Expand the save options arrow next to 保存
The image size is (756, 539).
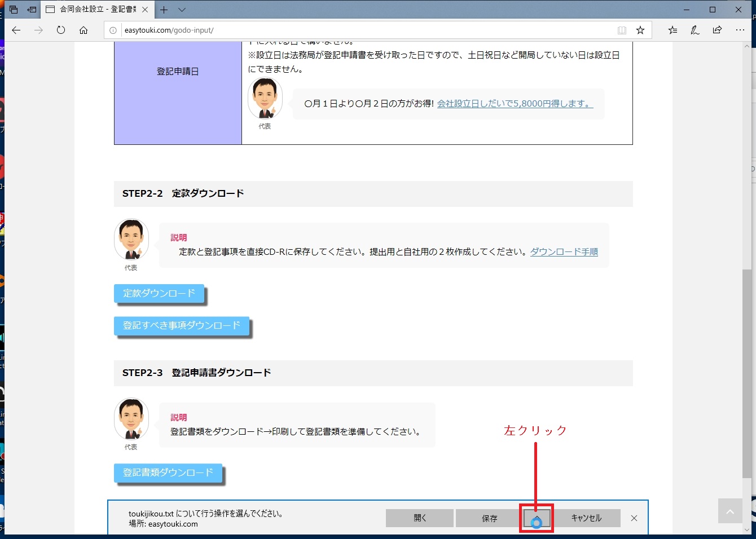[x=537, y=518]
